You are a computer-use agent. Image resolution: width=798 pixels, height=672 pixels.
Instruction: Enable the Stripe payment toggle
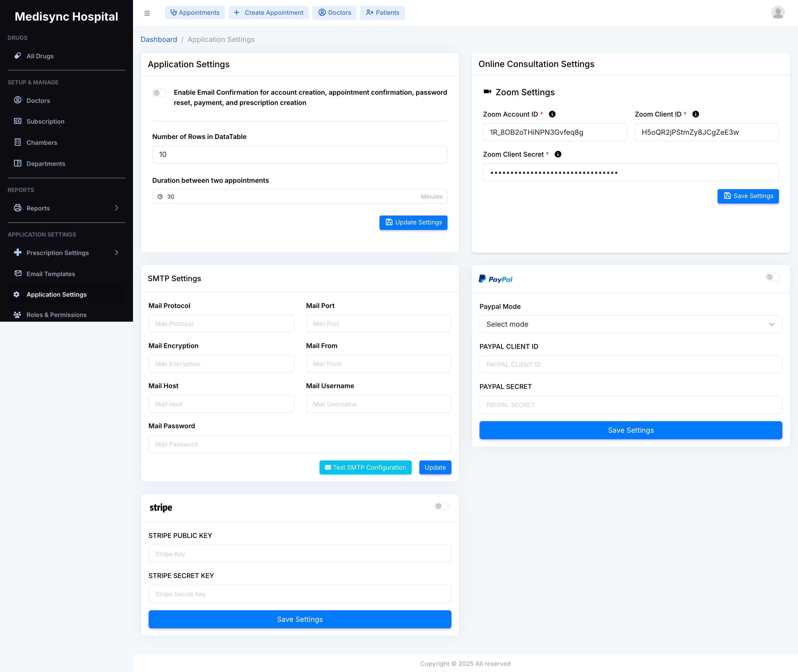441,506
